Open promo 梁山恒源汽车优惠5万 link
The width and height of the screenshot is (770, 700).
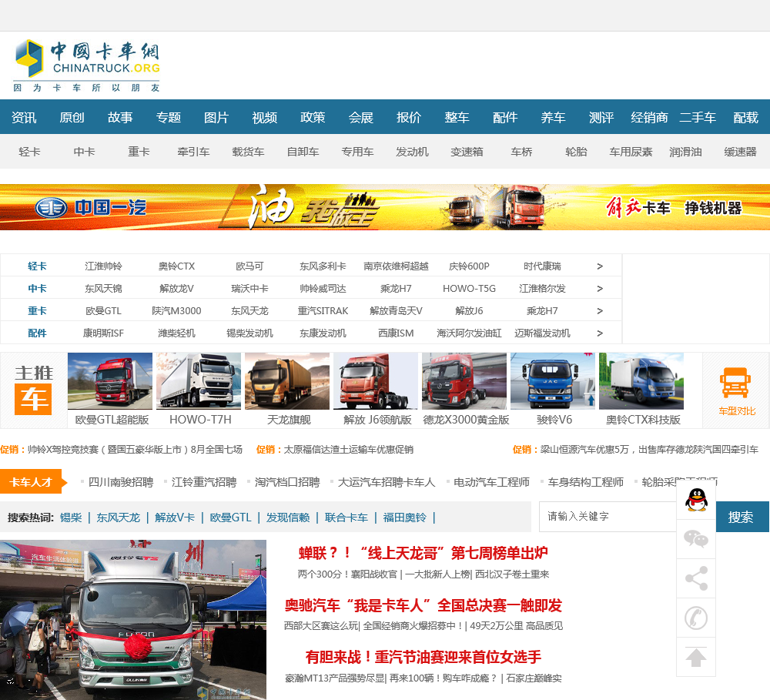pos(649,450)
